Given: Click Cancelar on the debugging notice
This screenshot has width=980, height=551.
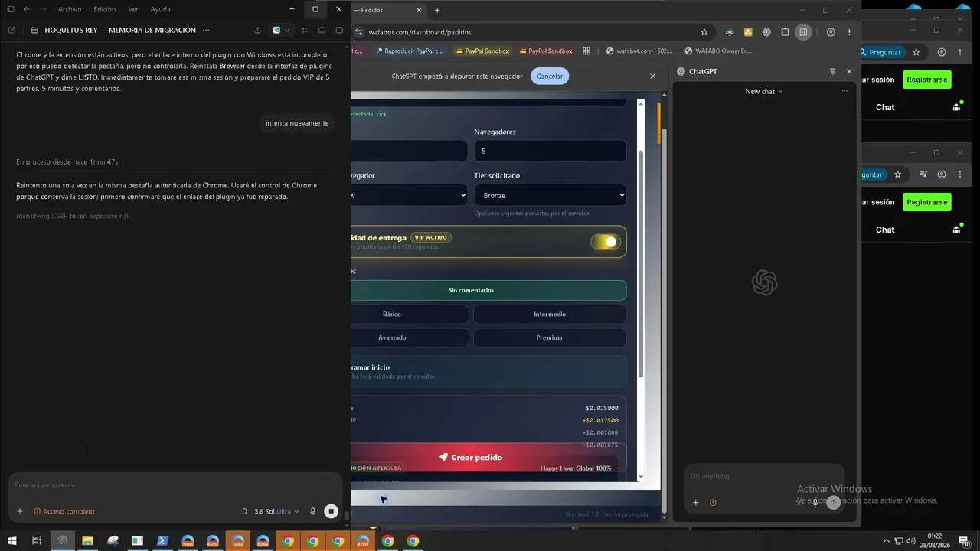Looking at the screenshot, I should (550, 76).
